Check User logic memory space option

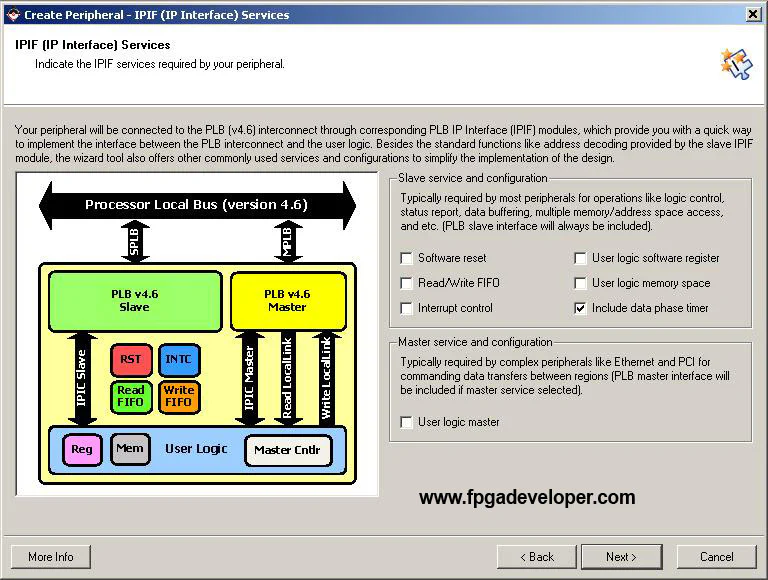point(580,283)
